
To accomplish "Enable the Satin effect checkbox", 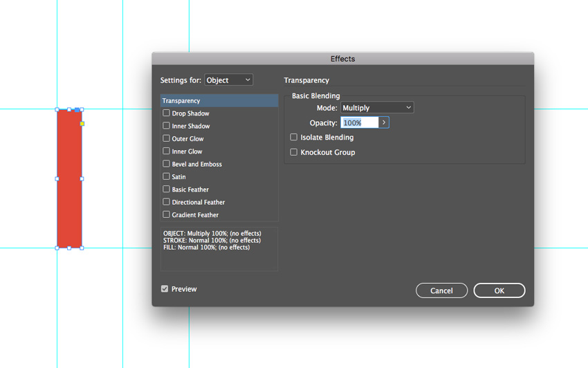I will [166, 176].
